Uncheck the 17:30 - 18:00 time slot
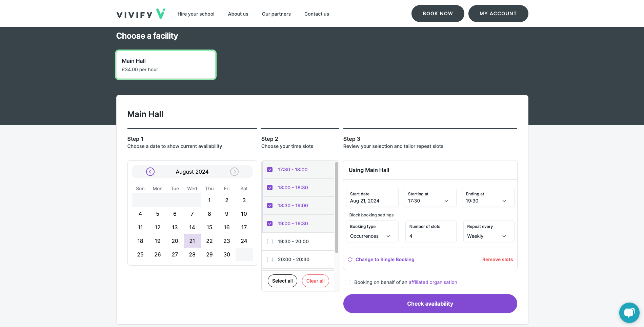Viewport: 644px width, 327px height. [x=270, y=169]
